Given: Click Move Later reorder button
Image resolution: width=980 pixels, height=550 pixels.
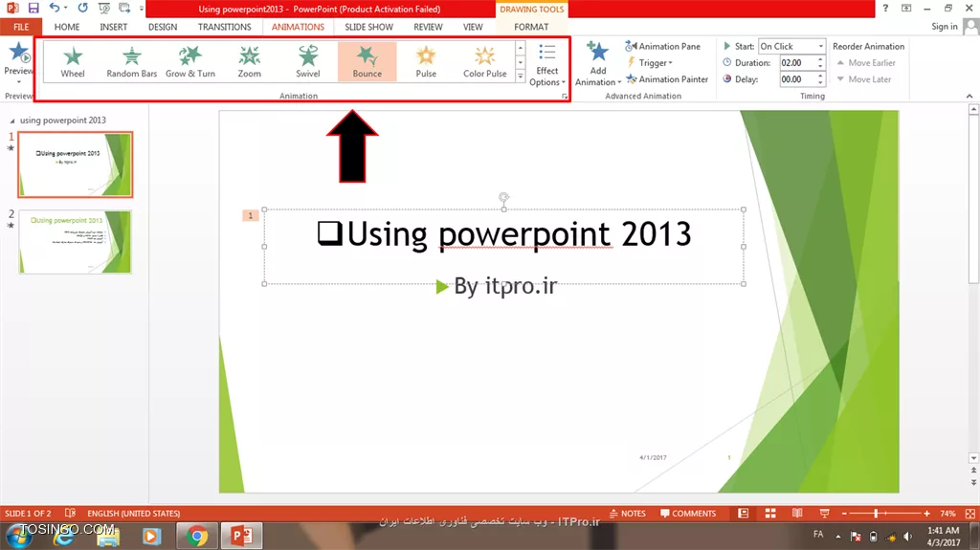Looking at the screenshot, I should [x=864, y=79].
